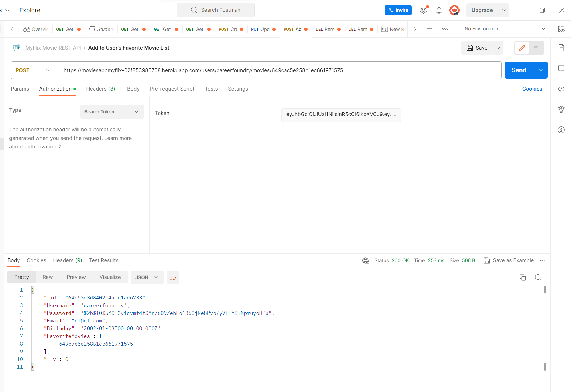
Task: Open tab options ellipsis menu
Action: (x=445, y=29)
